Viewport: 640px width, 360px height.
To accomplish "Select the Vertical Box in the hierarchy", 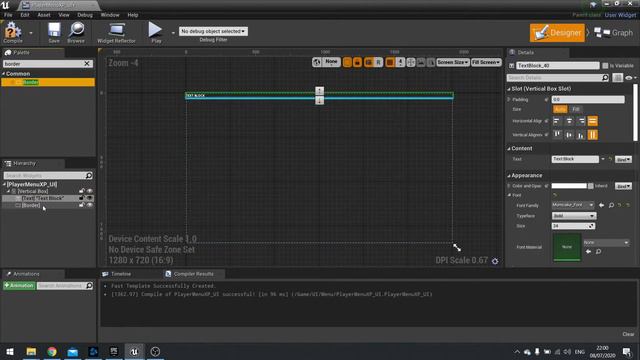I will point(33,191).
